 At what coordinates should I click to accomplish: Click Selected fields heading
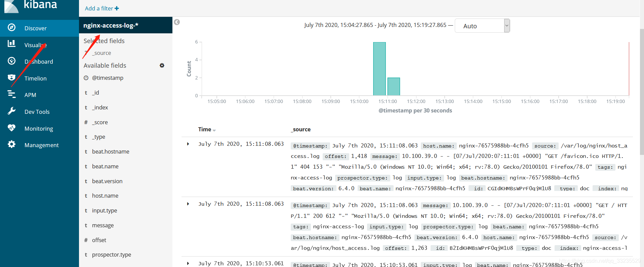[104, 41]
